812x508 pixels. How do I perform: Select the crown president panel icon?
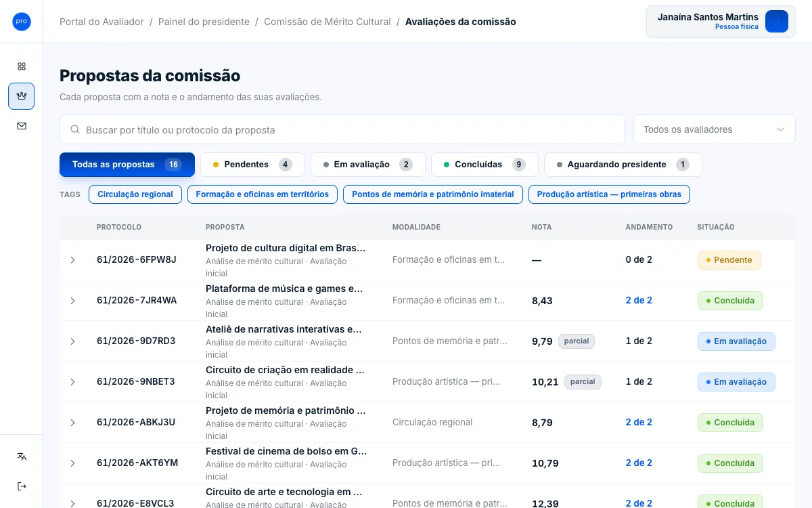(22, 96)
